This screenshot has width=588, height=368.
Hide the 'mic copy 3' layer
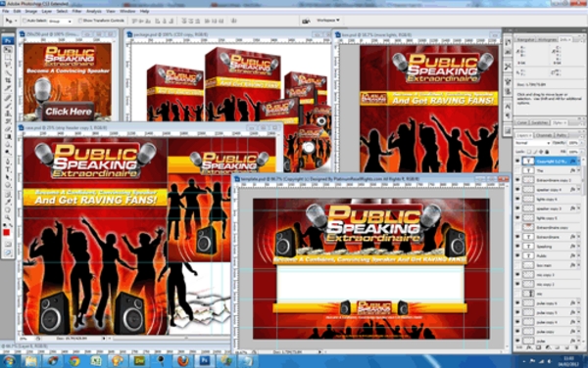(x=517, y=275)
